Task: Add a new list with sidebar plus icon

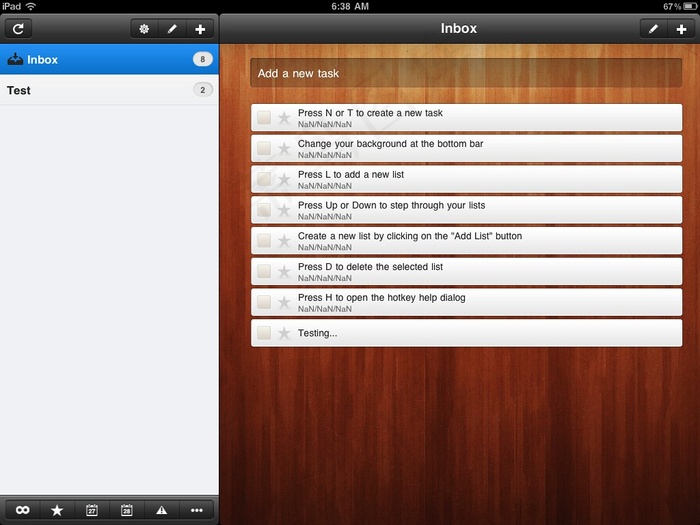Action: (x=200, y=29)
